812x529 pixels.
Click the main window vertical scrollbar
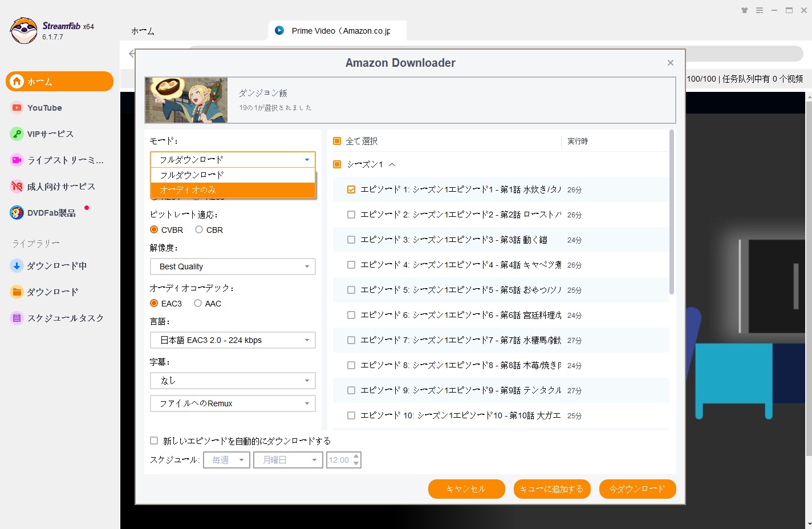pyautogui.click(x=809, y=278)
